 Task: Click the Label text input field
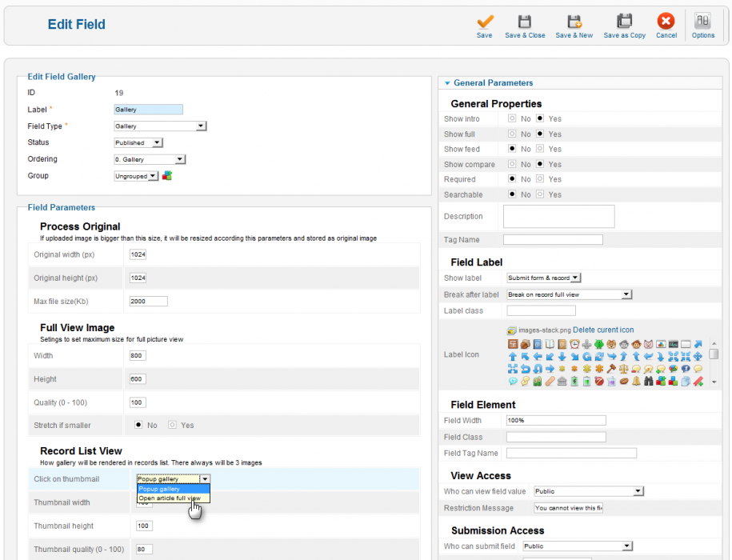[x=149, y=110]
